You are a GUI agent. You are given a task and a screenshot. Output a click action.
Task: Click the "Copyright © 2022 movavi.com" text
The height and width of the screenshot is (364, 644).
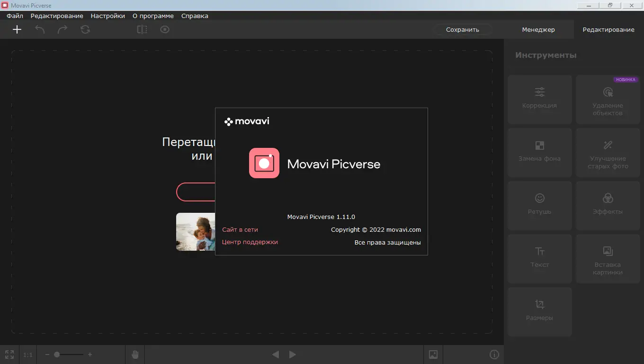point(376,230)
